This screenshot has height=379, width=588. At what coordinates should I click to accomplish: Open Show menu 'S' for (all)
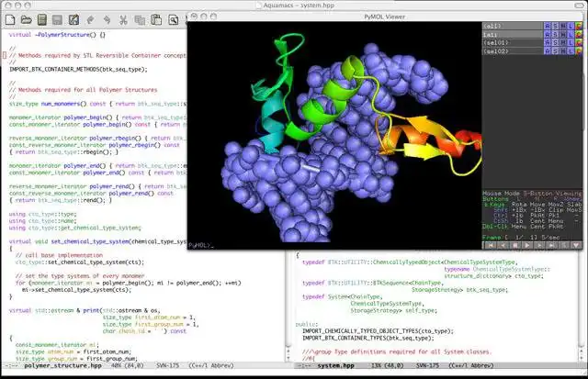point(555,26)
